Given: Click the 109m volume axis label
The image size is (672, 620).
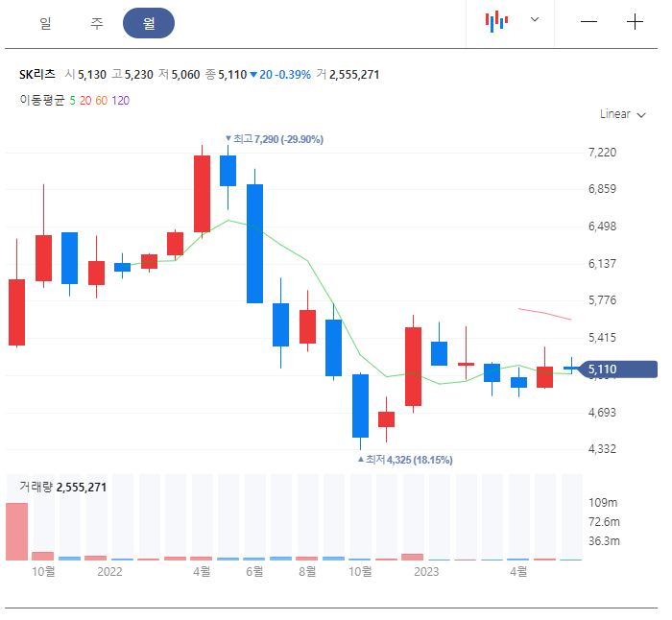Looking at the screenshot, I should [603, 503].
